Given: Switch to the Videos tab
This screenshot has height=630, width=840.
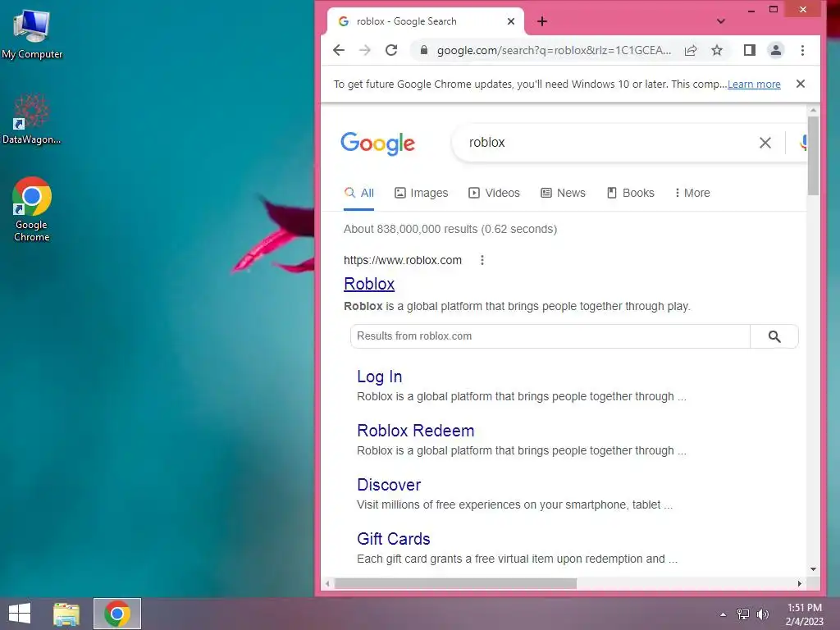Looking at the screenshot, I should point(494,193).
